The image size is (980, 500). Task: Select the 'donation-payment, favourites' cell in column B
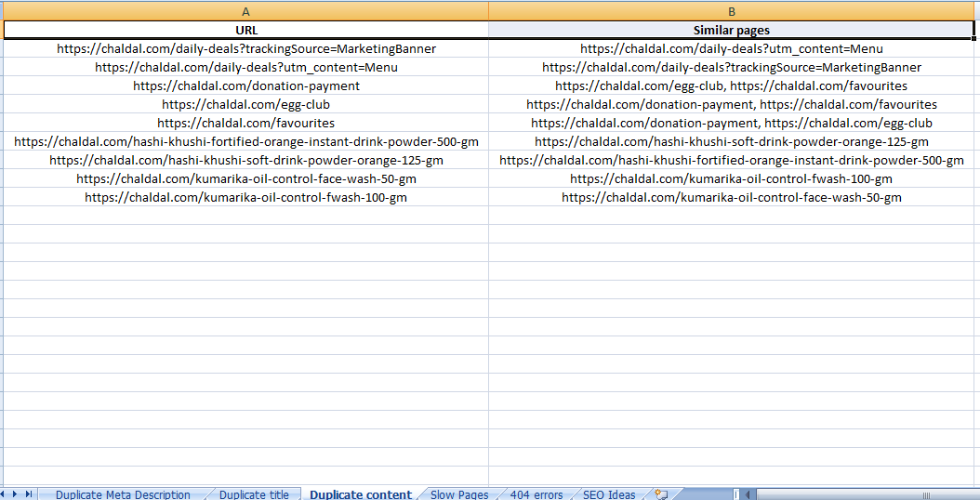[731, 104]
